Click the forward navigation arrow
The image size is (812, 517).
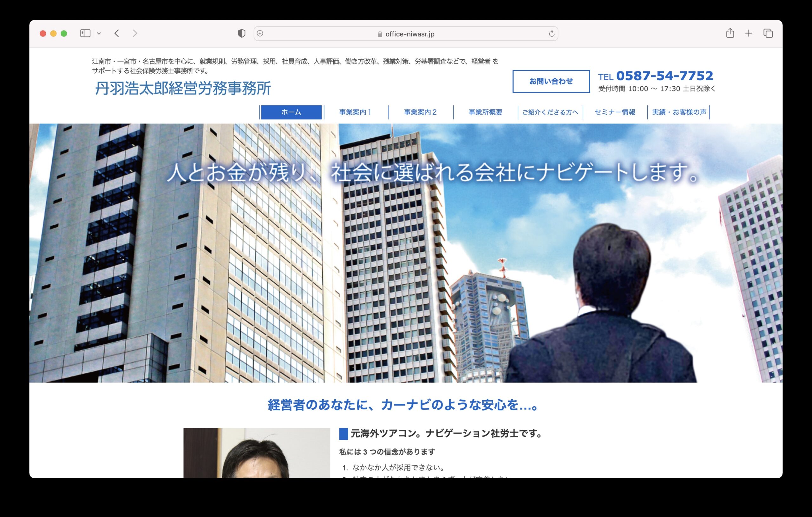(135, 33)
